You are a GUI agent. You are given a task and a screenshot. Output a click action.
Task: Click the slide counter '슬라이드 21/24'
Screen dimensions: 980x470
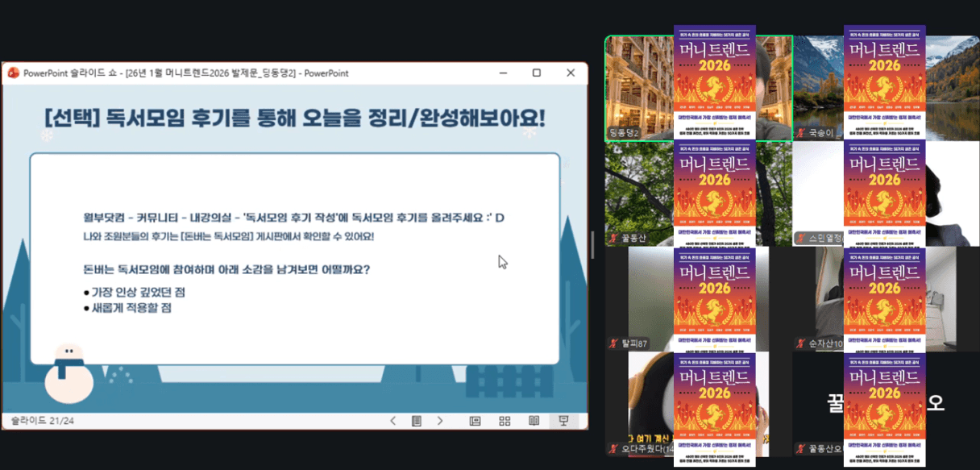43,421
